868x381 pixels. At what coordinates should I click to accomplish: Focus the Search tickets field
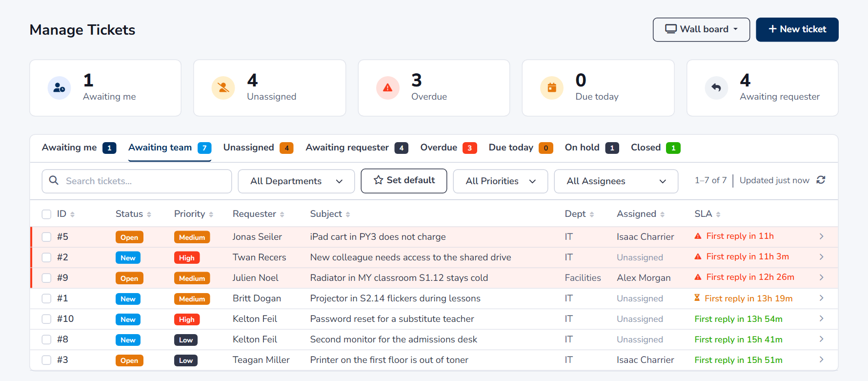(137, 181)
